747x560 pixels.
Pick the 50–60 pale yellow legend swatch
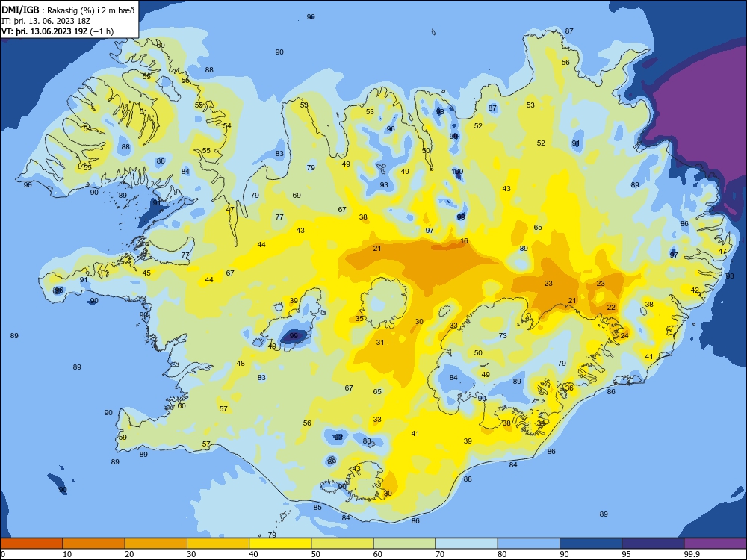tap(342, 544)
